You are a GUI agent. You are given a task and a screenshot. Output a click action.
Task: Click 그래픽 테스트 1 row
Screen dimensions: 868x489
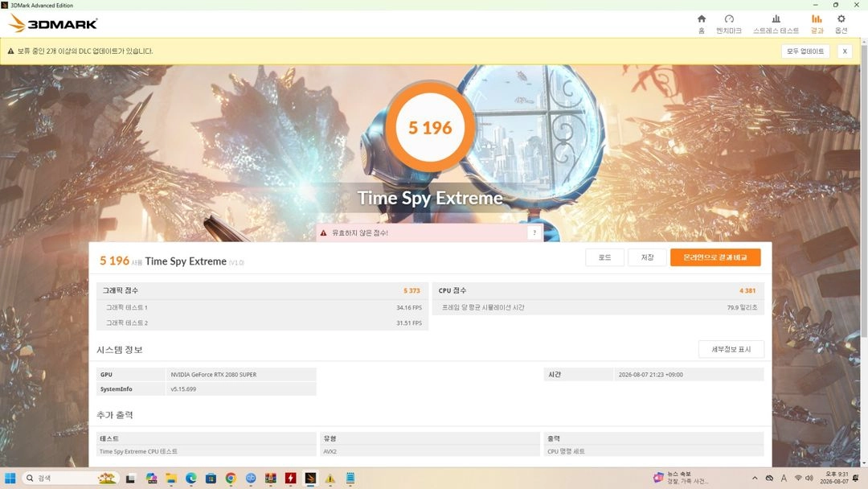(x=262, y=306)
